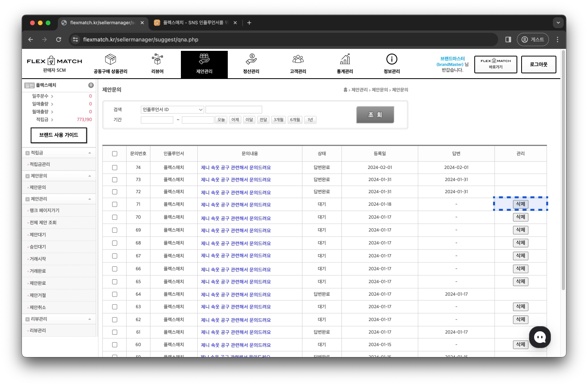The height and width of the screenshot is (386, 588).
Task: Collapse the 적립금 sidebar section
Action: coord(89,153)
